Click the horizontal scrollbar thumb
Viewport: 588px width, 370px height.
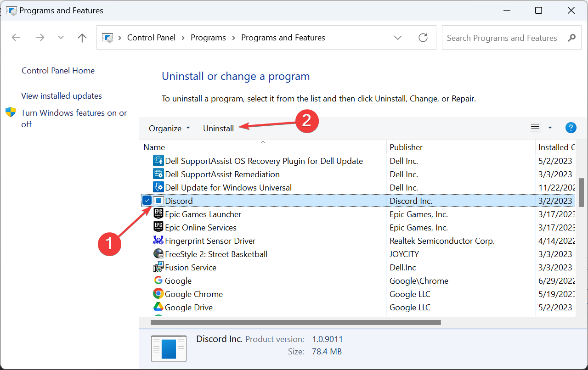(296, 322)
